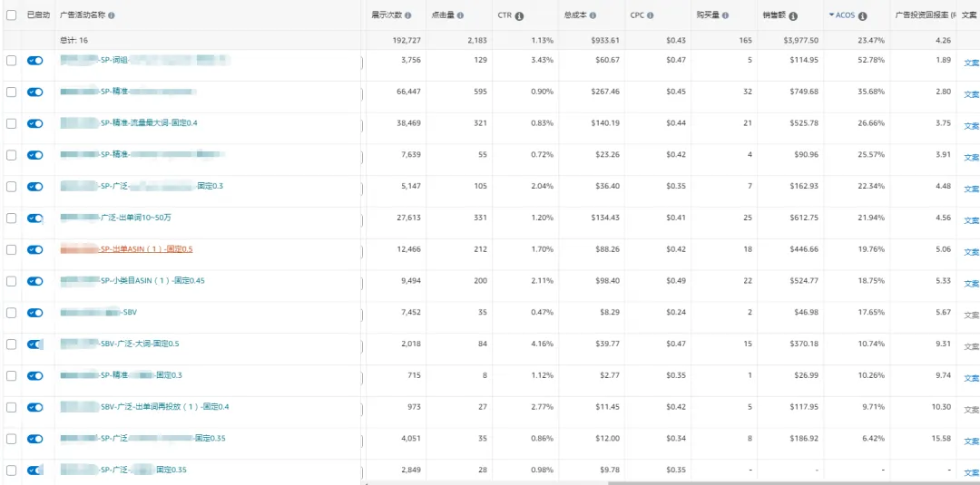Click the 文案 column header

(x=970, y=15)
